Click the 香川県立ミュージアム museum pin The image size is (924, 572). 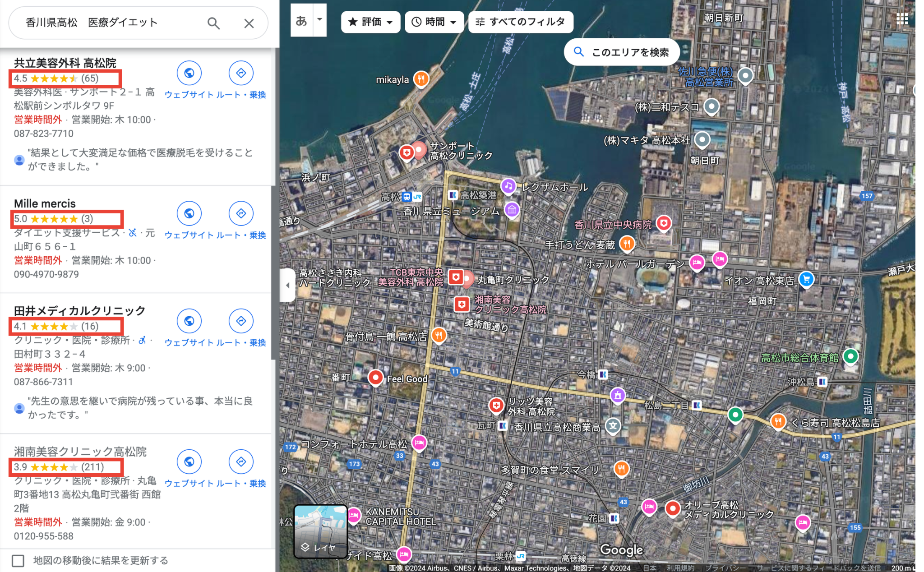coord(512,210)
